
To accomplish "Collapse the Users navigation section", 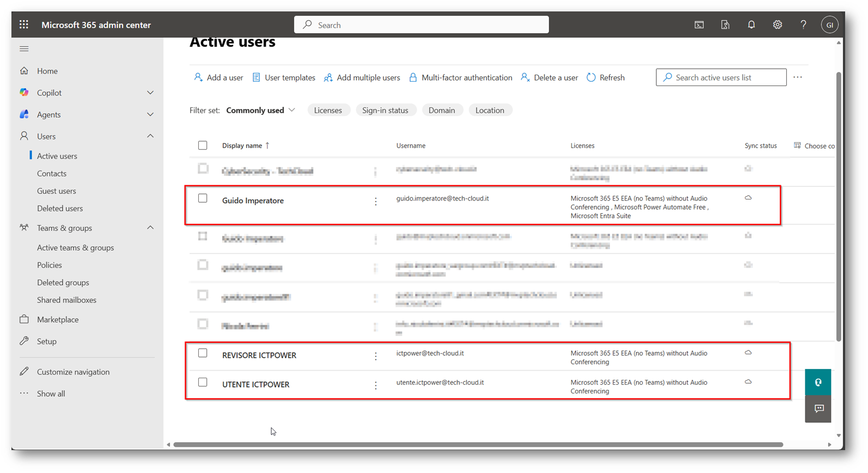I will point(150,136).
